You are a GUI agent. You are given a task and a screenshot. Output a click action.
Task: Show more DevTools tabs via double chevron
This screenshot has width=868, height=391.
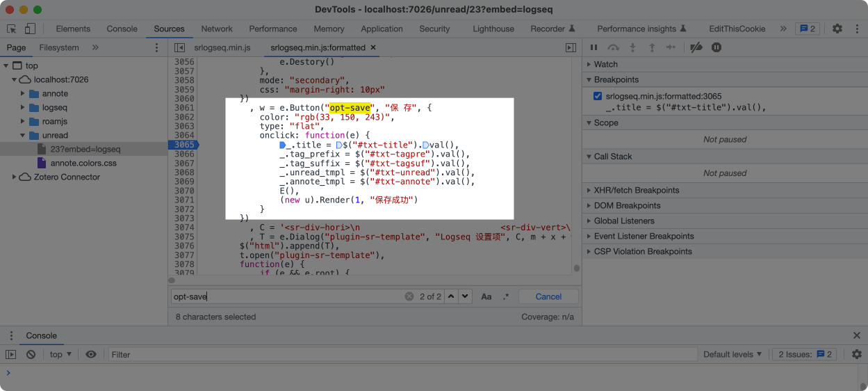pyautogui.click(x=783, y=29)
